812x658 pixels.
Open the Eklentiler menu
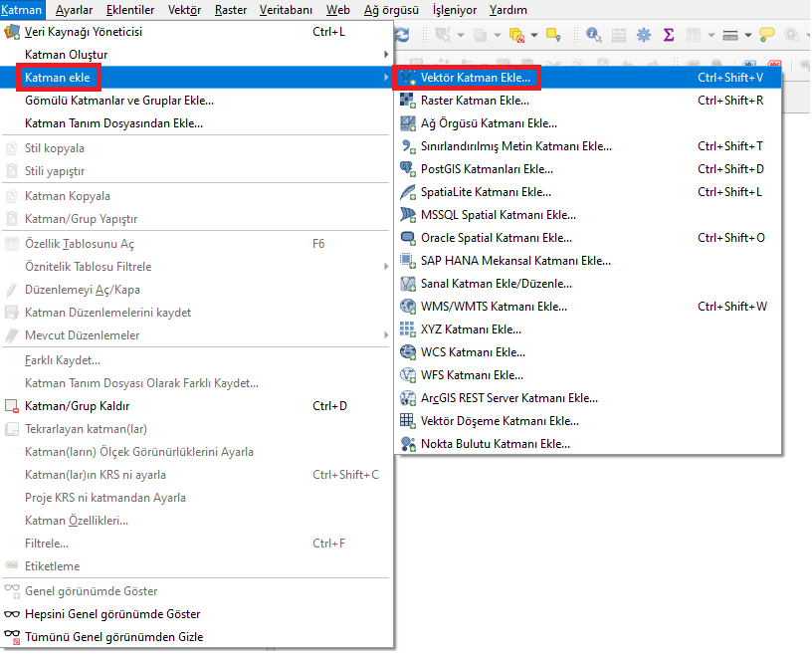tap(130, 10)
